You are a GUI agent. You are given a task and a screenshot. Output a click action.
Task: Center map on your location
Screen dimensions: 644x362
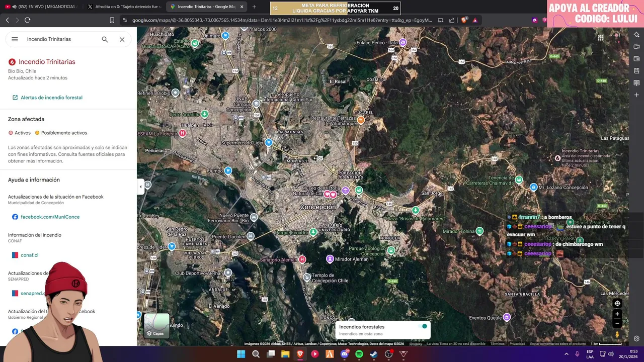click(x=617, y=303)
